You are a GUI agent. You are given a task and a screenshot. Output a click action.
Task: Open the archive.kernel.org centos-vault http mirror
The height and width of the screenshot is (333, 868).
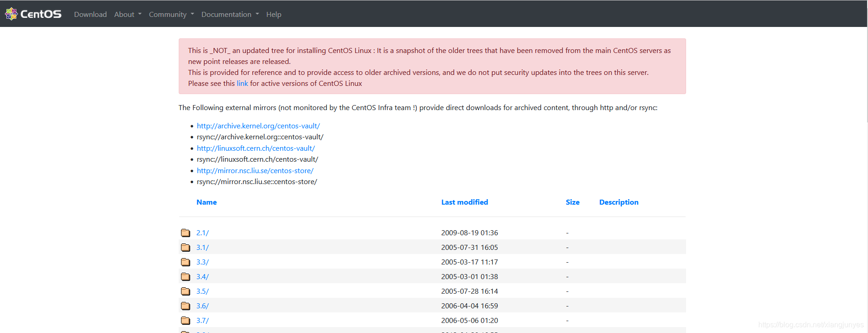[258, 126]
